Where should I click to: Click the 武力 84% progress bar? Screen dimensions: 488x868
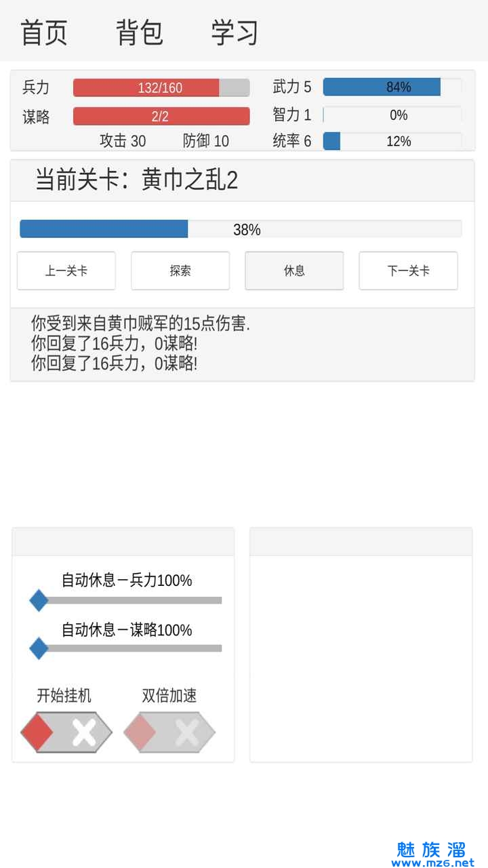392,87
